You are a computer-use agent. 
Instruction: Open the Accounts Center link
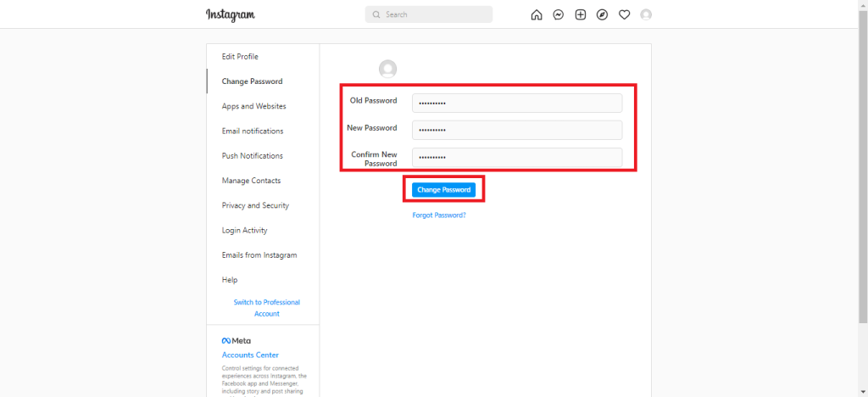(x=250, y=355)
